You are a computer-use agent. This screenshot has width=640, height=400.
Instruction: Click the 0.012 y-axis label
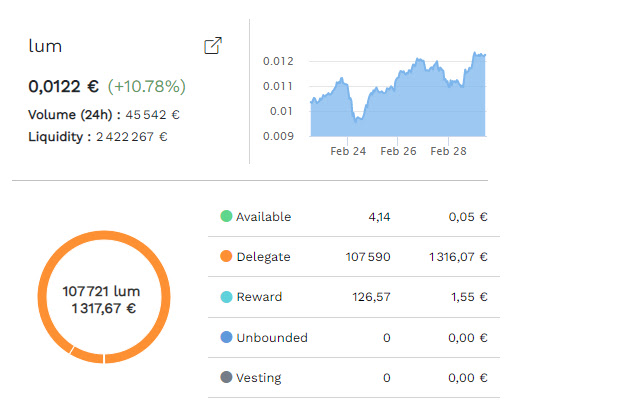click(x=278, y=61)
